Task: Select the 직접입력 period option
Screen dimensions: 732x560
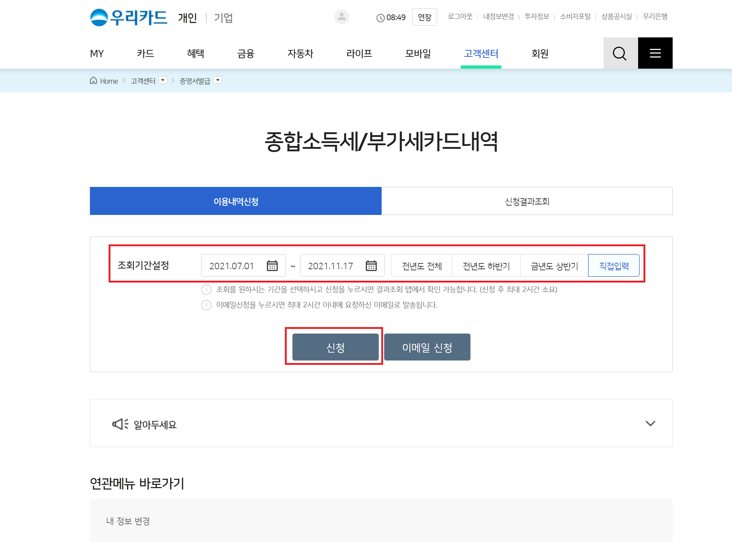Action: [x=614, y=266]
